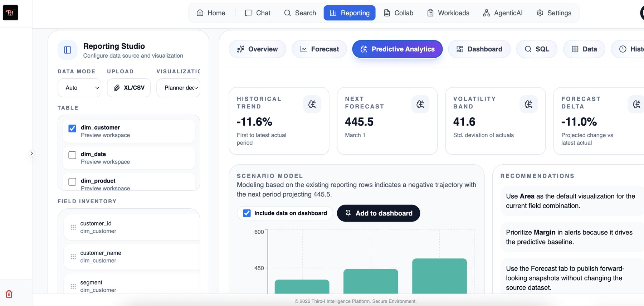The height and width of the screenshot is (306, 644).
Task: Click the Add to dashboard button
Action: pos(379,213)
